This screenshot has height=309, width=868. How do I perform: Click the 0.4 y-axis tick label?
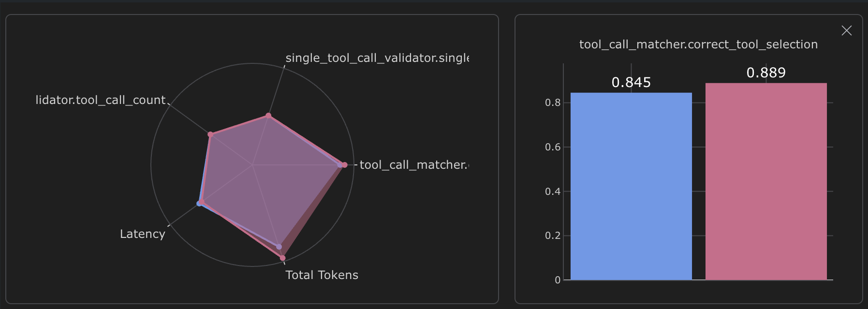[553, 191]
